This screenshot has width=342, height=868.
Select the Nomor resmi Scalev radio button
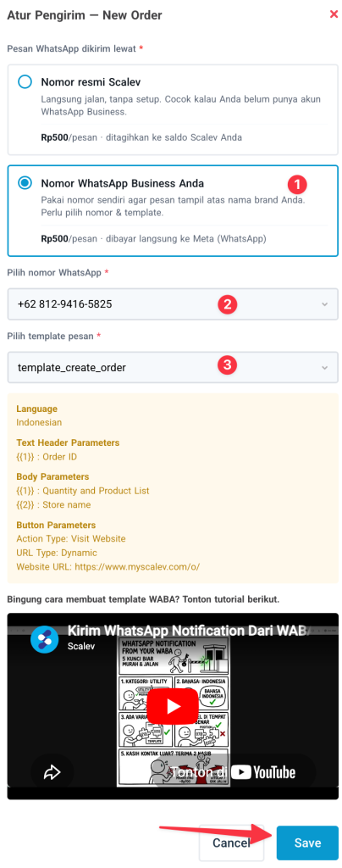coord(25,82)
